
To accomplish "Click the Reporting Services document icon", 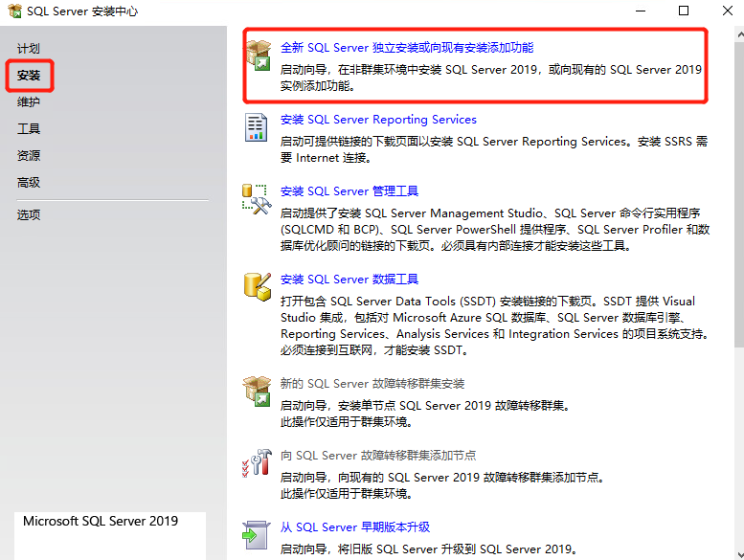I will (257, 127).
